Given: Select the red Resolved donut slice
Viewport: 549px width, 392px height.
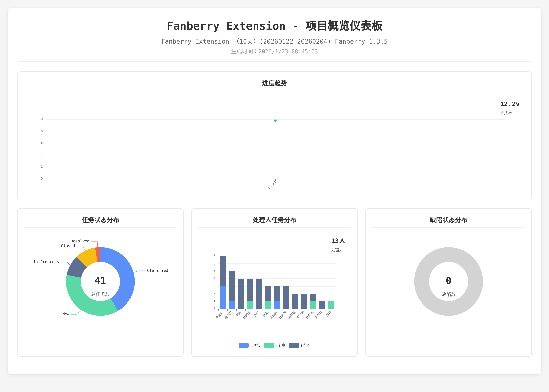Looking at the screenshot, I should coord(98,254).
